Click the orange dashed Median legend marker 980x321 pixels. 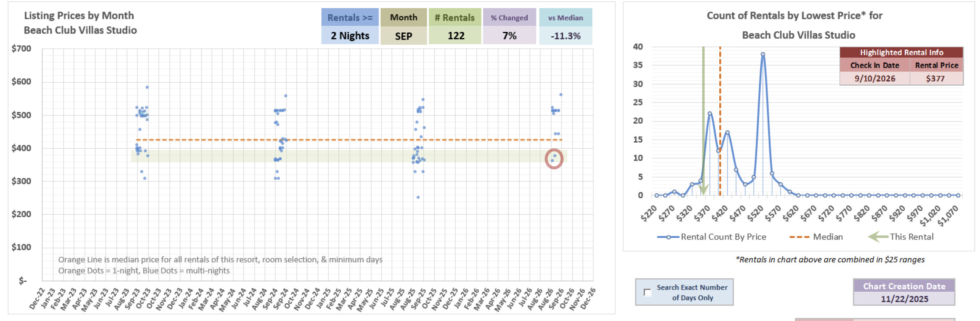click(x=799, y=237)
